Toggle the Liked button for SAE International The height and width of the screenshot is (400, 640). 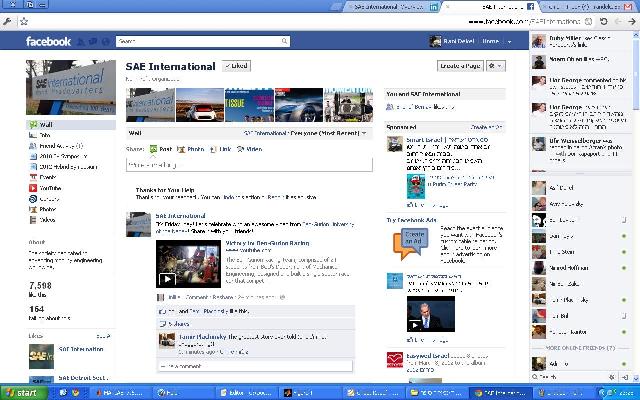point(237,65)
